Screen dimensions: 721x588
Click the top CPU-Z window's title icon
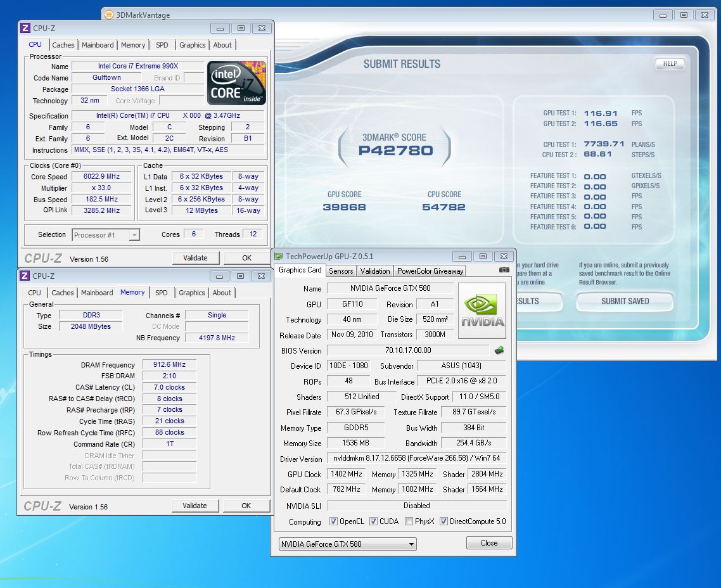click(x=25, y=28)
